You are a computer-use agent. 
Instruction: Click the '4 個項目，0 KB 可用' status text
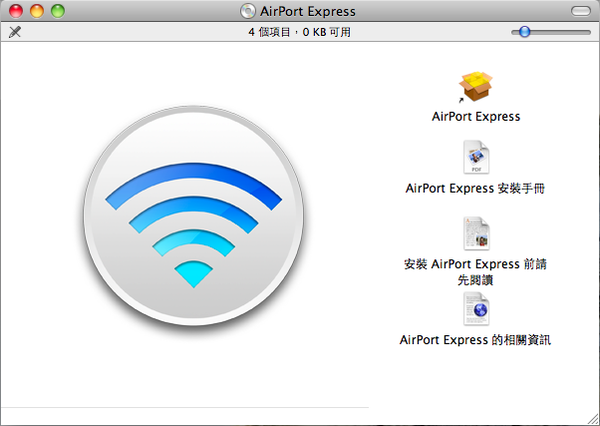pos(300,32)
